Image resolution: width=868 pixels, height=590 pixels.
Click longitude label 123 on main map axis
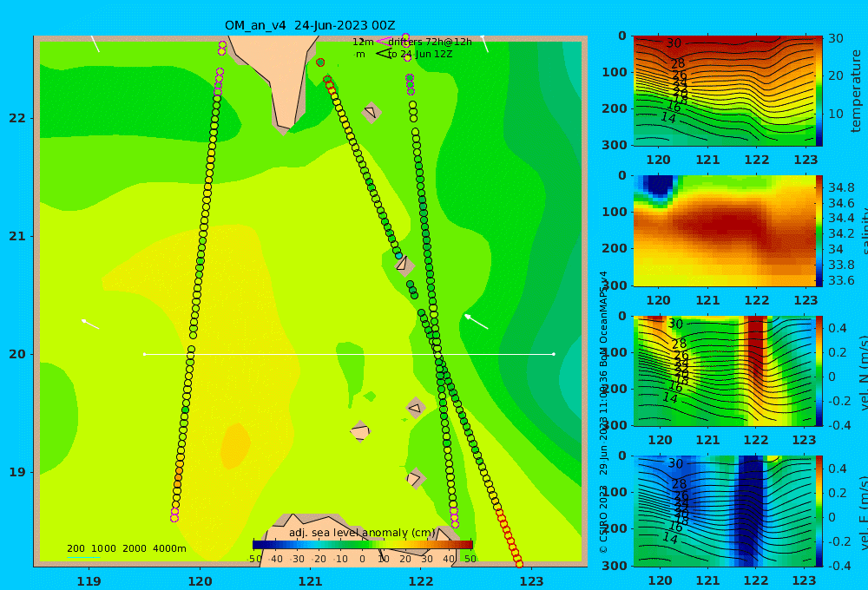(x=532, y=581)
